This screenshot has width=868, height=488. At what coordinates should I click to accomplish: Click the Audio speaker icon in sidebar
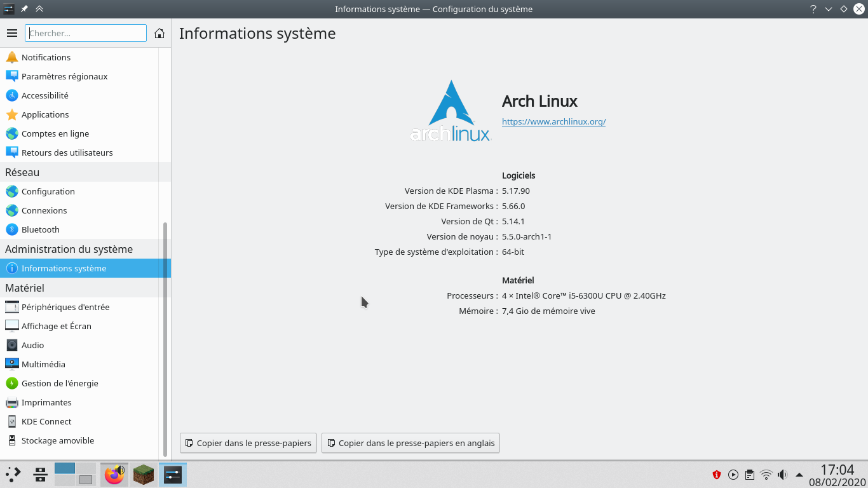coord(12,345)
